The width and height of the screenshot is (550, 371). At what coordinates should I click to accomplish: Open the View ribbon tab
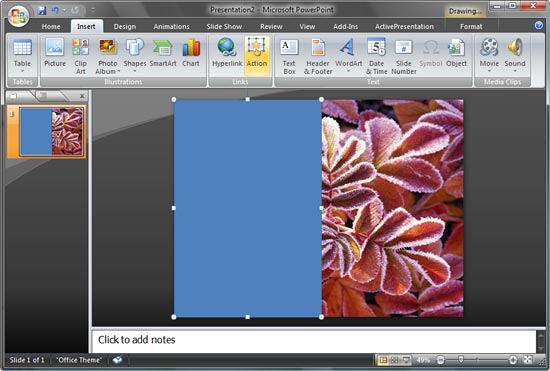pos(307,27)
